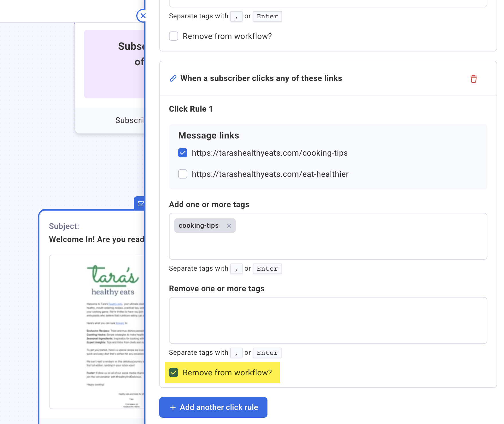Open the healthy eats link in email preview
This screenshot has height=424, width=504.
[115, 304]
